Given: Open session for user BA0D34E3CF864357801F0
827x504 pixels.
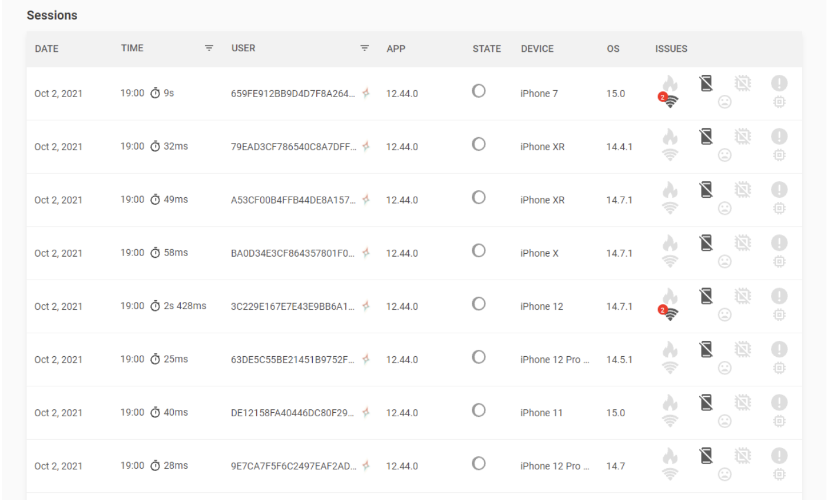Looking at the screenshot, I should click(x=293, y=253).
